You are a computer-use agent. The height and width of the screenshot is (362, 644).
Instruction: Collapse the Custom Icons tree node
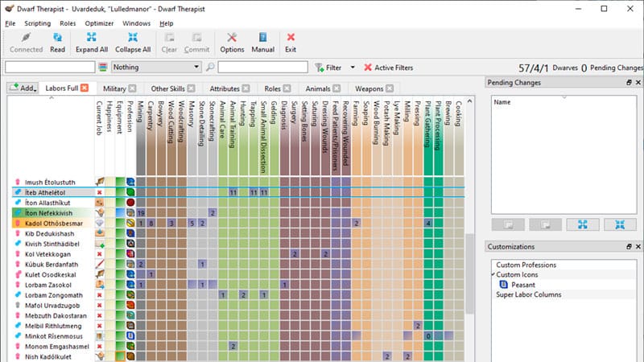pos(493,275)
